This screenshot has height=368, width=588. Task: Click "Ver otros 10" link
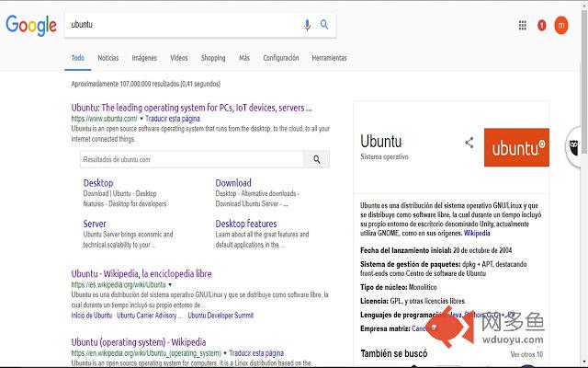526,354
